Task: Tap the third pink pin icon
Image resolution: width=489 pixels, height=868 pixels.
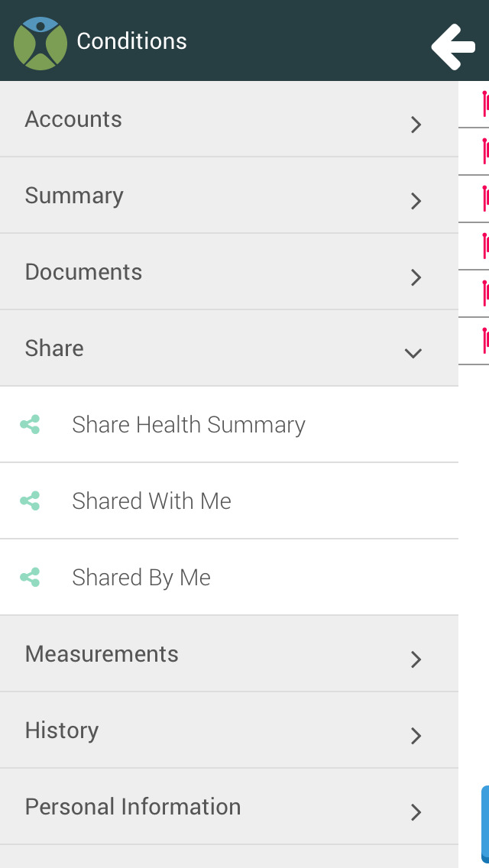Action: 485,199
